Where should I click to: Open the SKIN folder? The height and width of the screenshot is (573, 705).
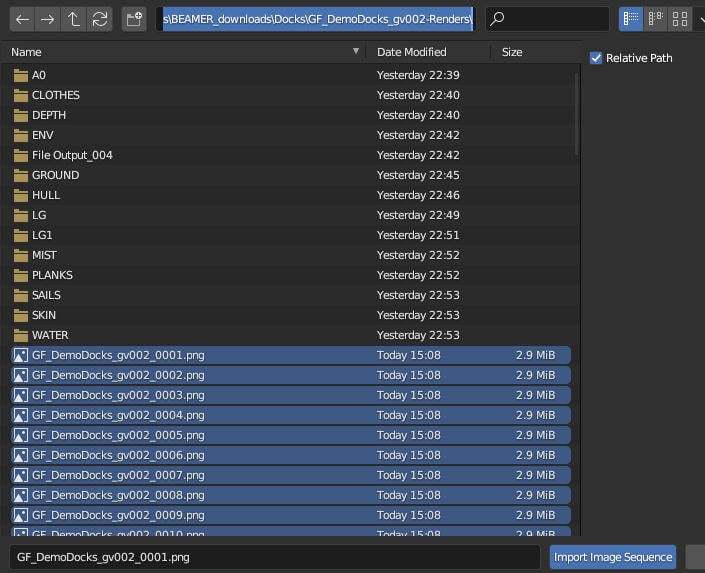pos(291,315)
